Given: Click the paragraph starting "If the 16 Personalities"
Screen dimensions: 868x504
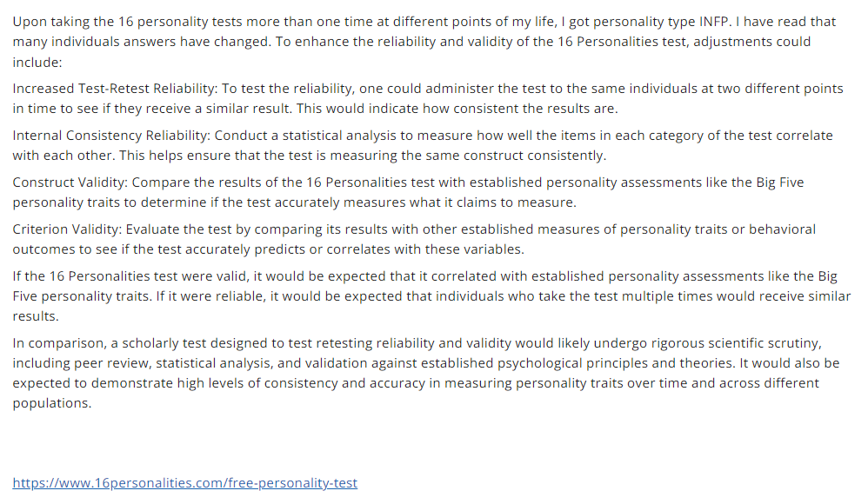Looking at the screenshot, I should point(431,296).
